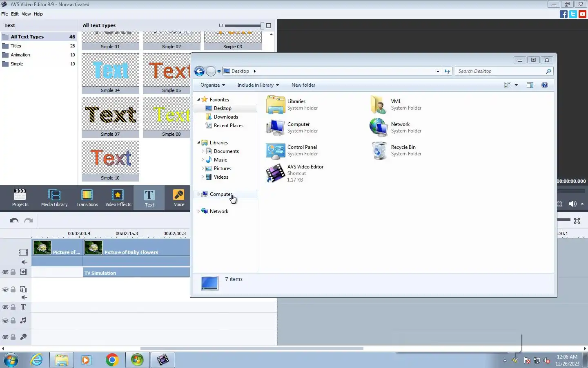Viewport: 588px width, 368px height.
Task: Open the Control Panel system folder item
Action: coord(292,150)
